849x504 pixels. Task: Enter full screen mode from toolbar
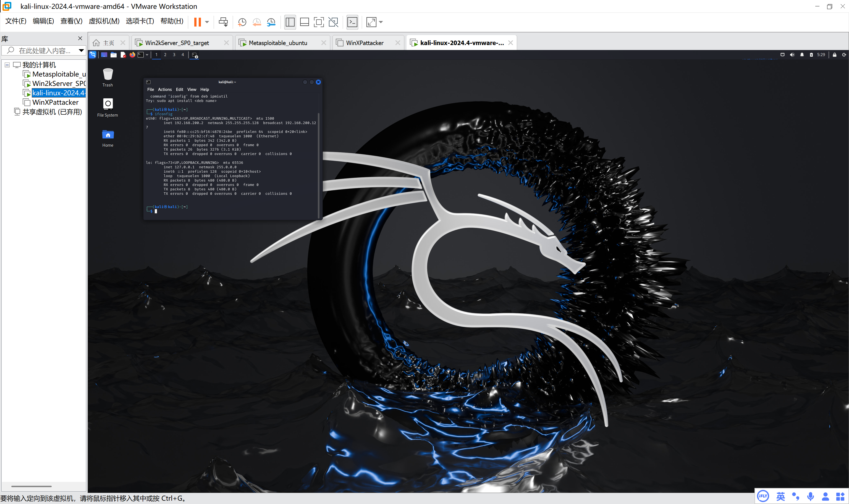(x=319, y=22)
